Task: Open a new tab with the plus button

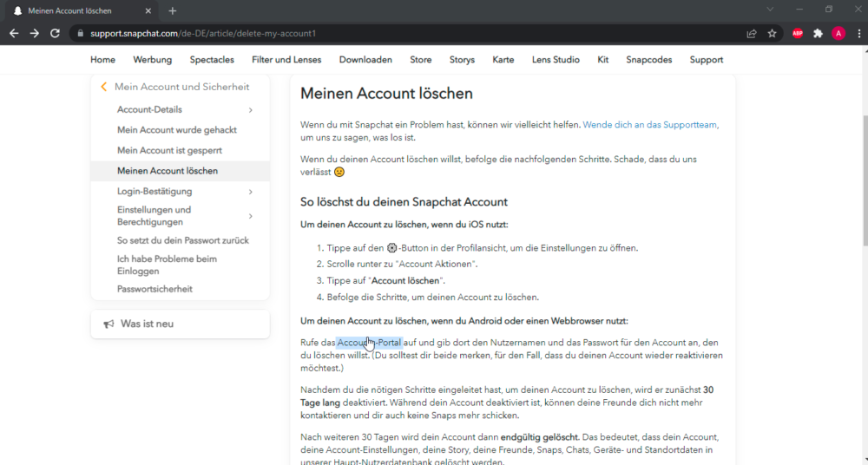Action: tap(172, 10)
